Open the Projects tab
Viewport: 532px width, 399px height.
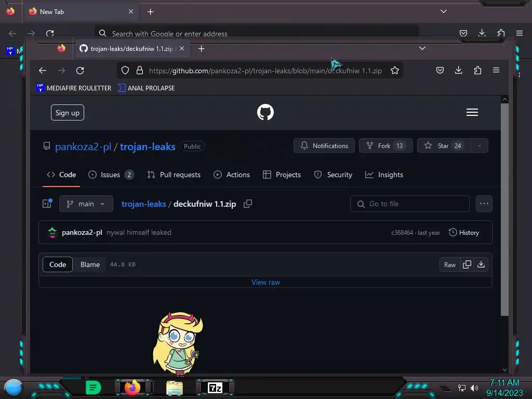(282, 175)
